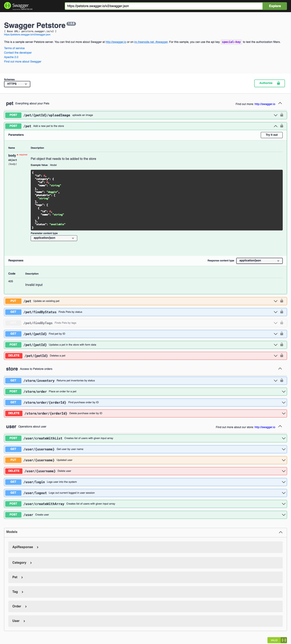The height and width of the screenshot is (644, 291).
Task: Collapse the user section chevron
Action: (x=280, y=426)
